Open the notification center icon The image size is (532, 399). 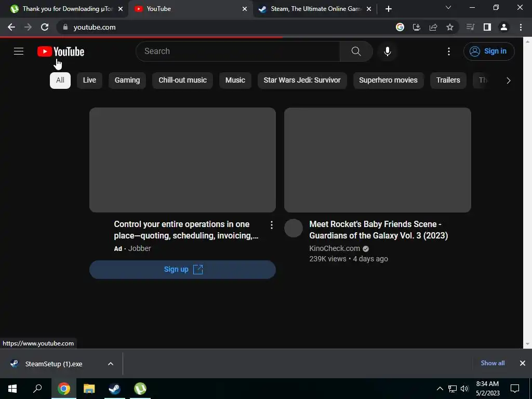click(515, 389)
